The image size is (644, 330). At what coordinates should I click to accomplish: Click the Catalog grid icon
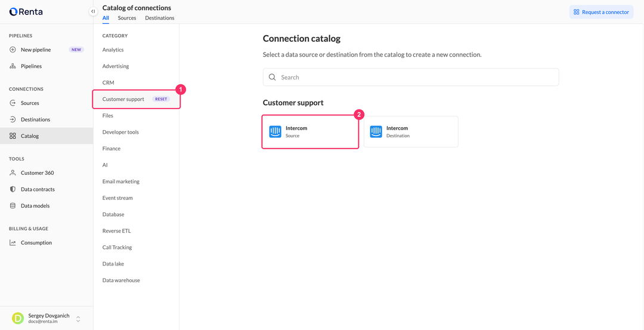click(13, 136)
